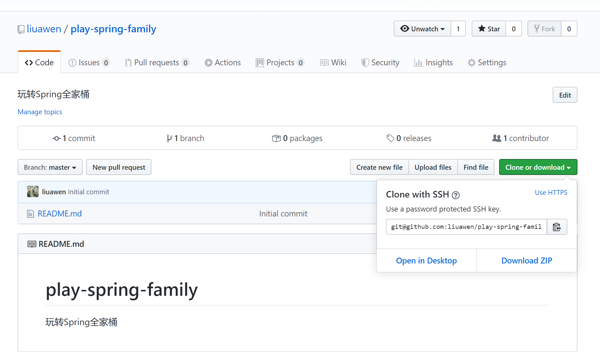Click the README.md file icon in file list
This screenshot has height=364, width=600.
click(x=30, y=214)
